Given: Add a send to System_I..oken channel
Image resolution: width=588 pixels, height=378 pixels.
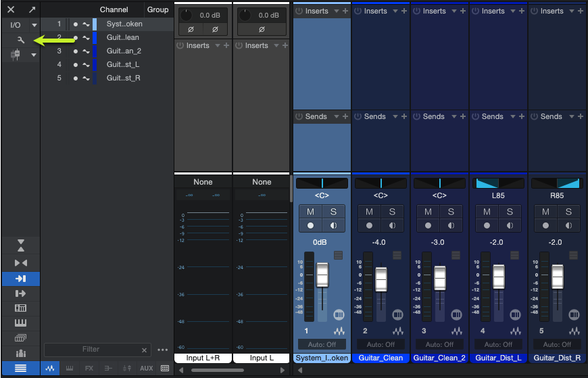Looking at the screenshot, I should (x=345, y=116).
